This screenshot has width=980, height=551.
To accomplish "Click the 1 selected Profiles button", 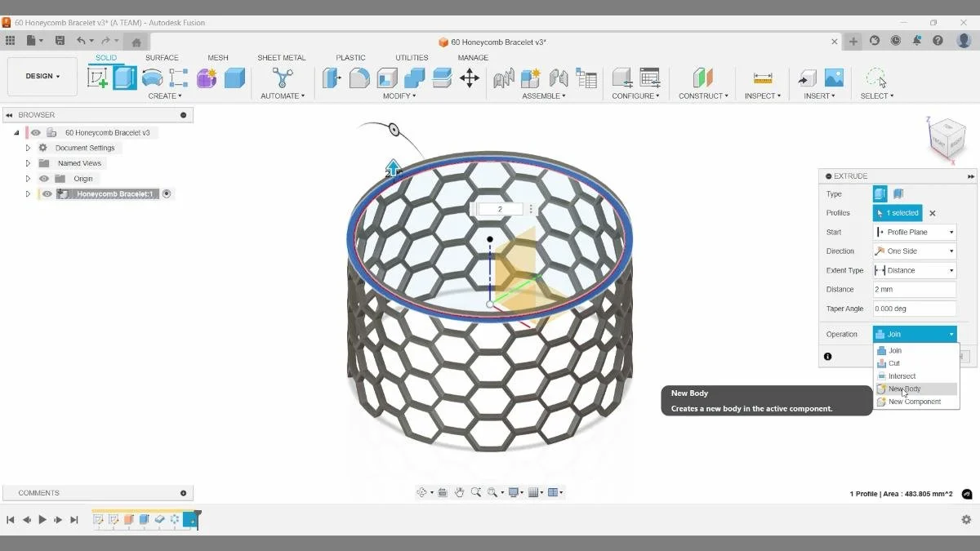I will point(897,212).
